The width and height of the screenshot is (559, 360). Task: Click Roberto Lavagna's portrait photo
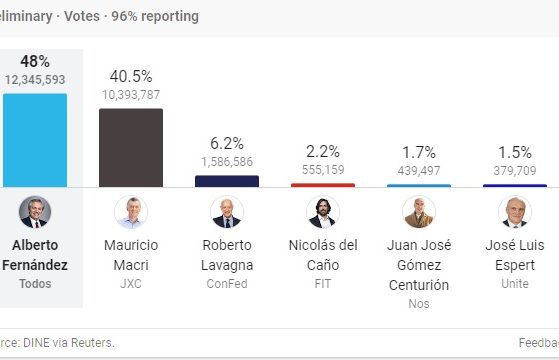click(x=227, y=212)
